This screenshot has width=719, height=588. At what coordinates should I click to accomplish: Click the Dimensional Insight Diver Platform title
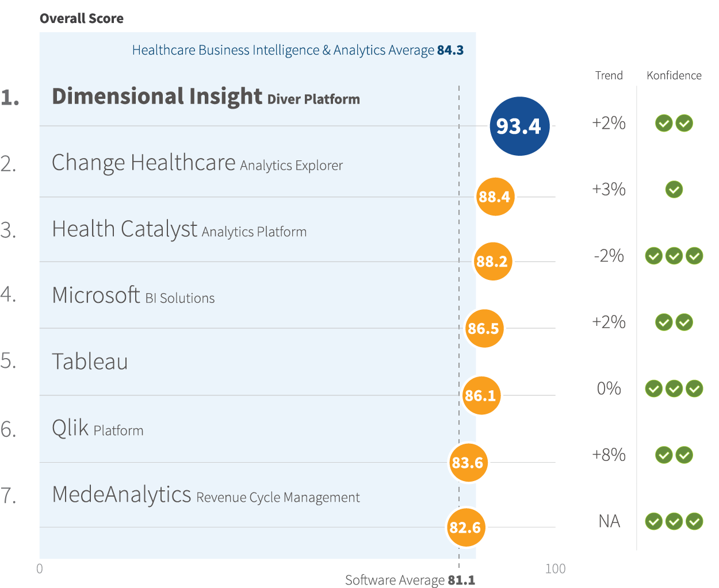click(205, 97)
